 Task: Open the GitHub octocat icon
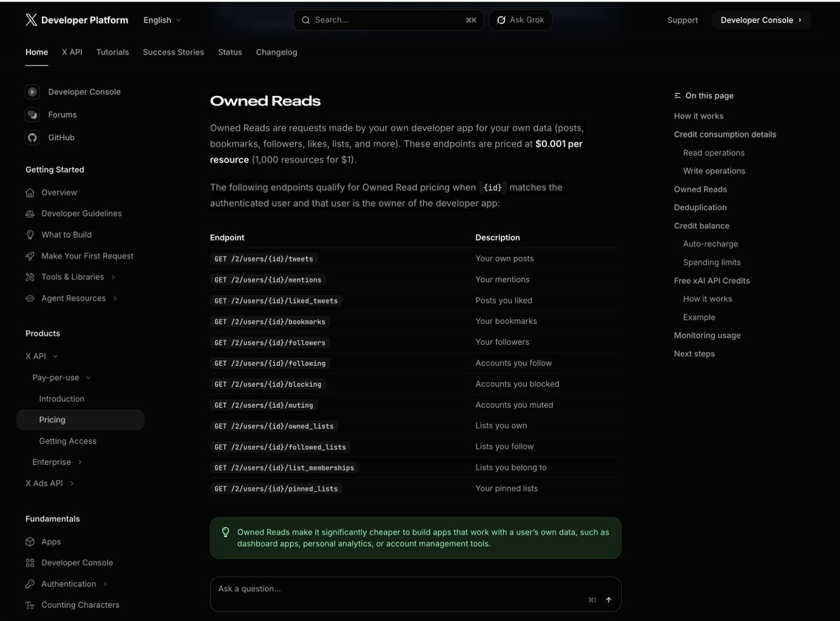pos(32,137)
